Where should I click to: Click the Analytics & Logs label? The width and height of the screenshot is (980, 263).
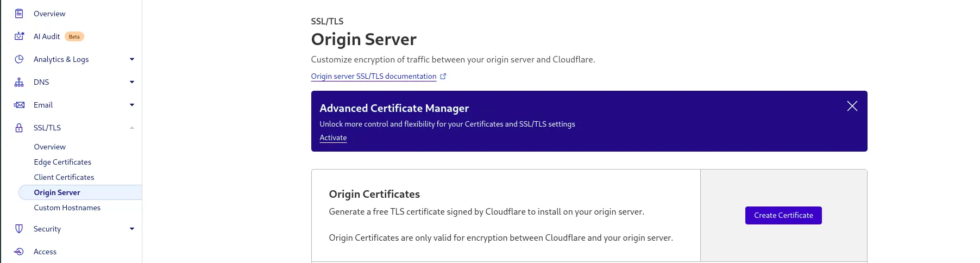tap(61, 59)
